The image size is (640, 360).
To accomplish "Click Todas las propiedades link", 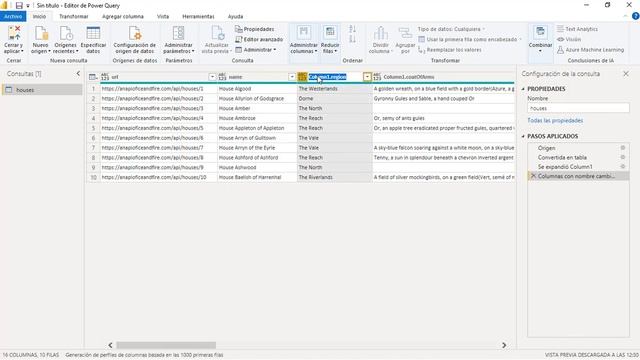I will pos(555,120).
